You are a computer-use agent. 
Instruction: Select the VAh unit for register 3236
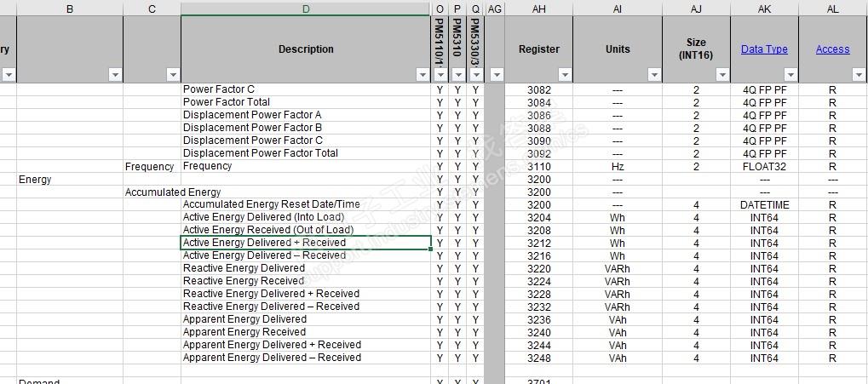tap(618, 319)
